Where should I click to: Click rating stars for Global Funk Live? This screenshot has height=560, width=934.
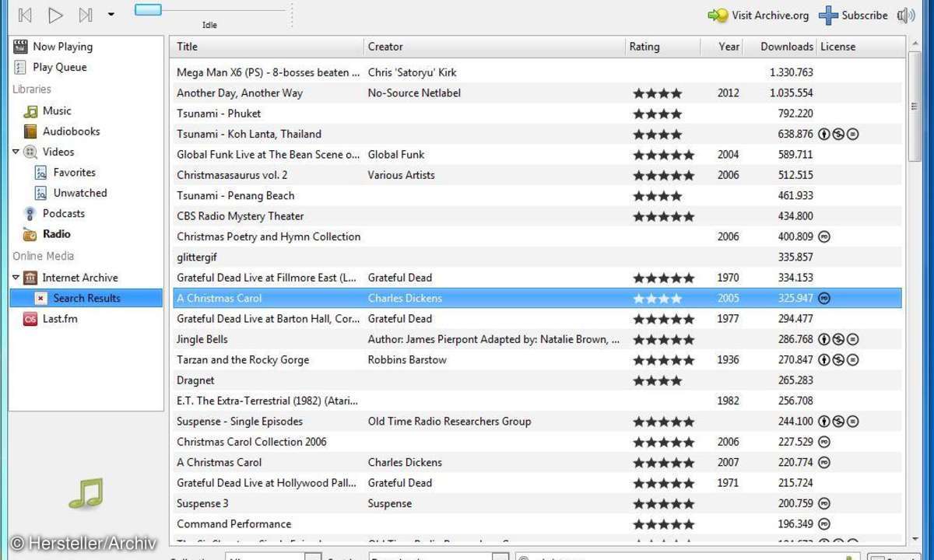point(664,155)
